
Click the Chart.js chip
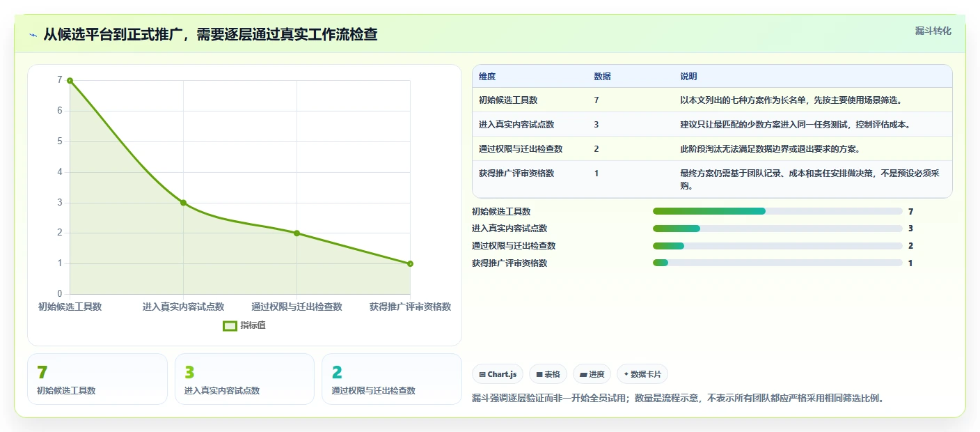pos(498,374)
